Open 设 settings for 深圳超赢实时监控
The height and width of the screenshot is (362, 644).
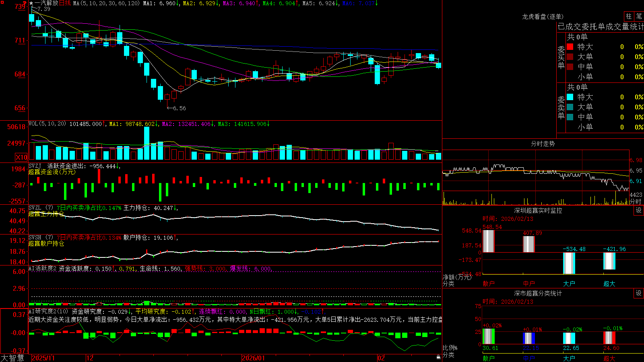pyautogui.click(x=639, y=210)
